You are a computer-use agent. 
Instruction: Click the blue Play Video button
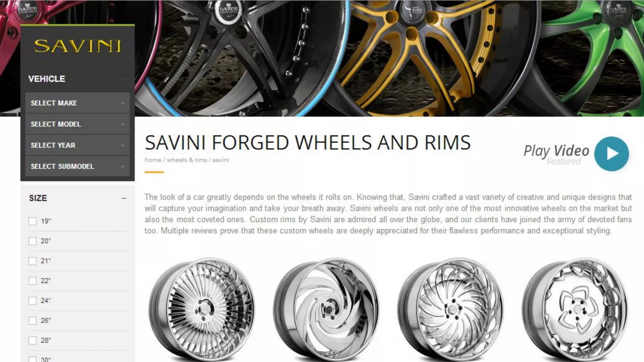click(611, 154)
